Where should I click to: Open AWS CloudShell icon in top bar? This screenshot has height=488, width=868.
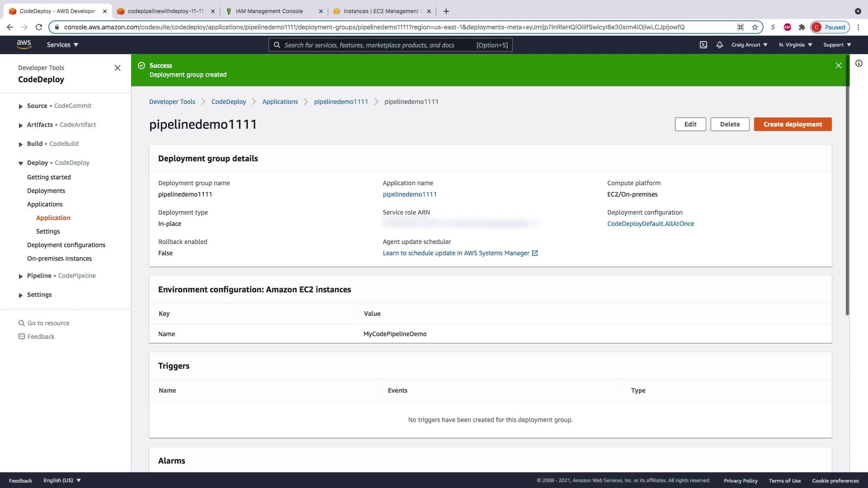pos(703,45)
